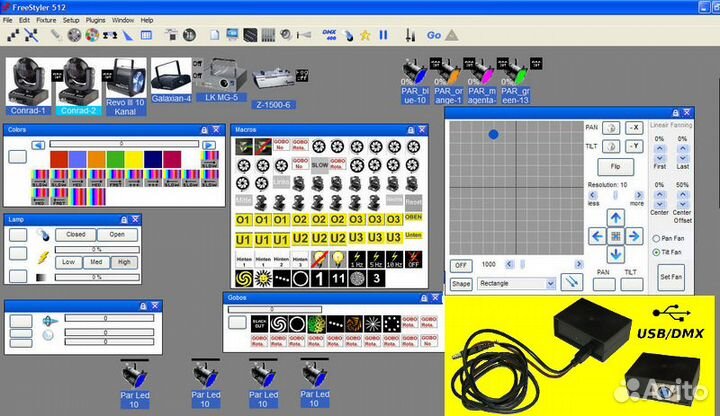The image size is (720, 416).
Task: Trigger the 10 Hz strobe macro
Action: click(x=394, y=259)
